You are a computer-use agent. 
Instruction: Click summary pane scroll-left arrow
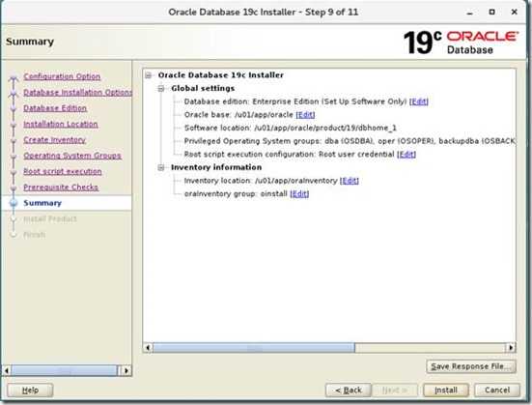(x=148, y=348)
